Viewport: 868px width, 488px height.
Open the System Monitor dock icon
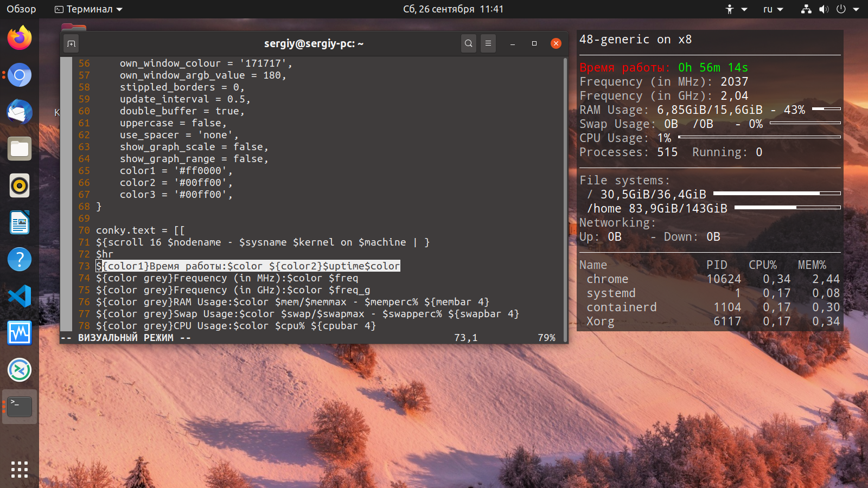coord(20,333)
